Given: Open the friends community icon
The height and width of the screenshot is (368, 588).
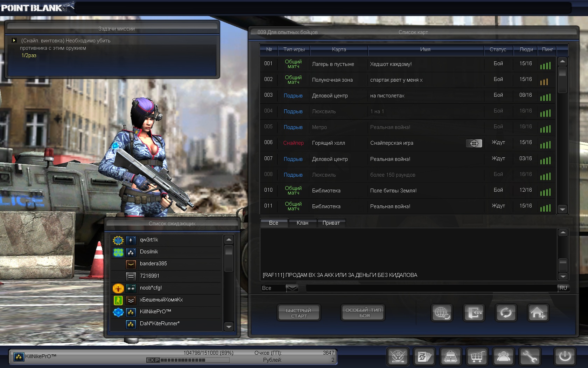Looking at the screenshot, I should (503, 357).
